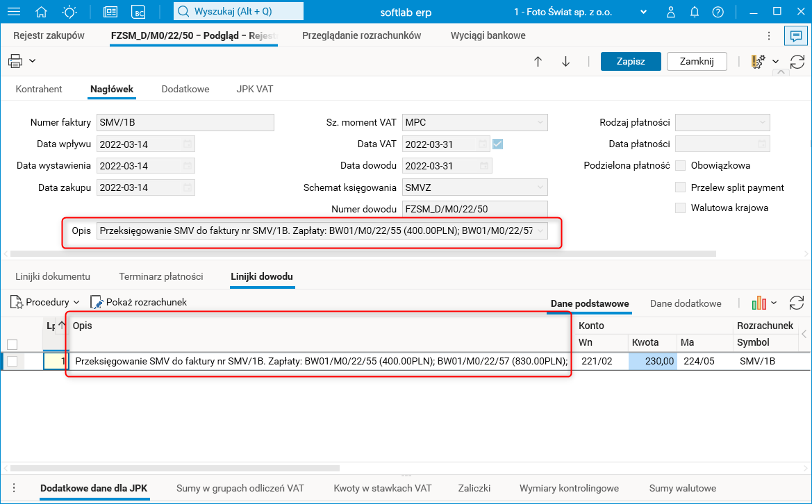
Task: Sort by Lp column header
Action: [56, 326]
